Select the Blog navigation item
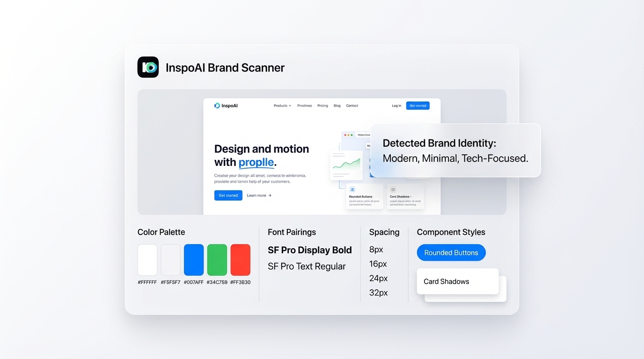644x359 pixels. (337, 106)
